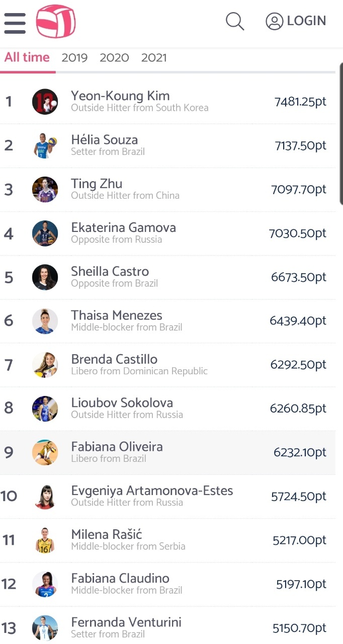Click Hélia Souza's player photo
Viewport: 343px width, 644px height.
[45, 145]
